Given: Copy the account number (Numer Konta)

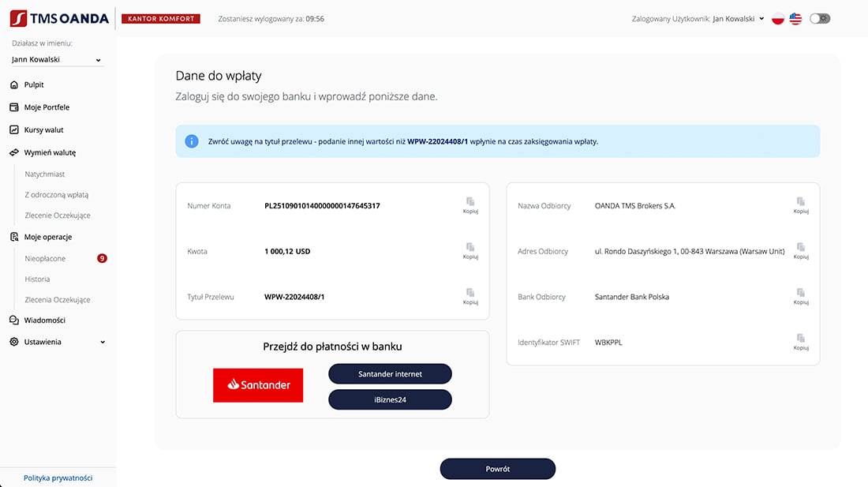Looking at the screenshot, I should [x=470, y=205].
